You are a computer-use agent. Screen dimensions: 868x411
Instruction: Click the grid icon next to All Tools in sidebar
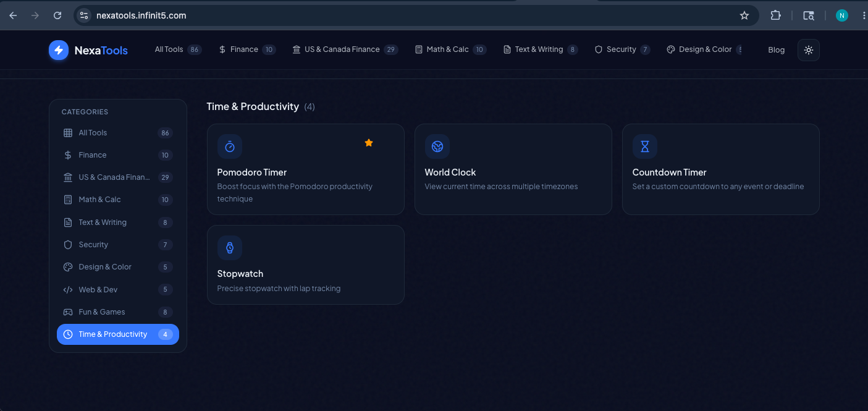[68, 133]
